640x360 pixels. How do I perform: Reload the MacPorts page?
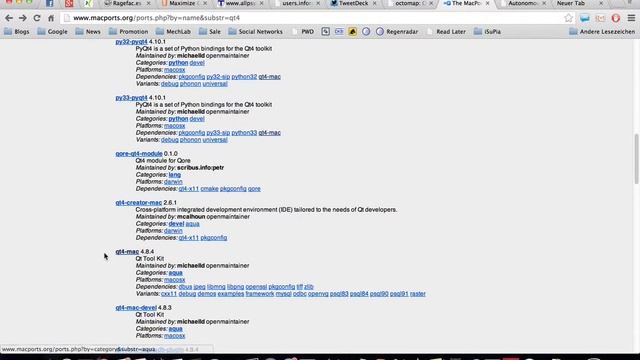(x=37, y=18)
